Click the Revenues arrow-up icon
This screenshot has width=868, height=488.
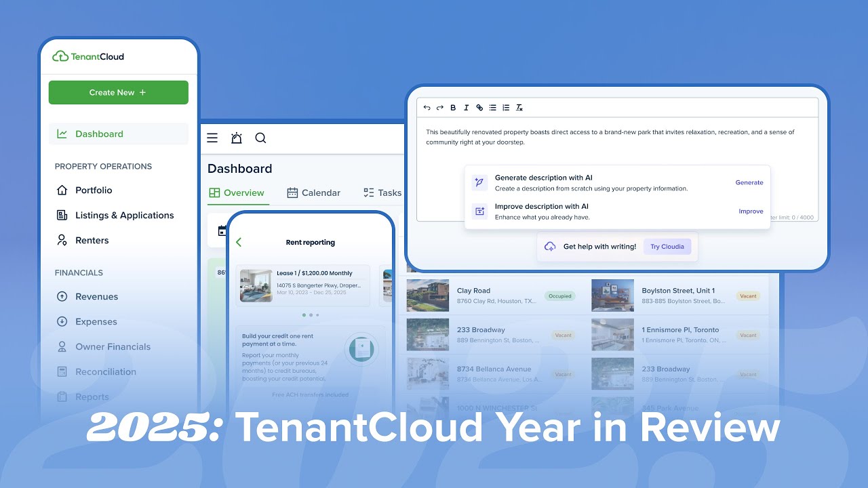[x=62, y=297]
